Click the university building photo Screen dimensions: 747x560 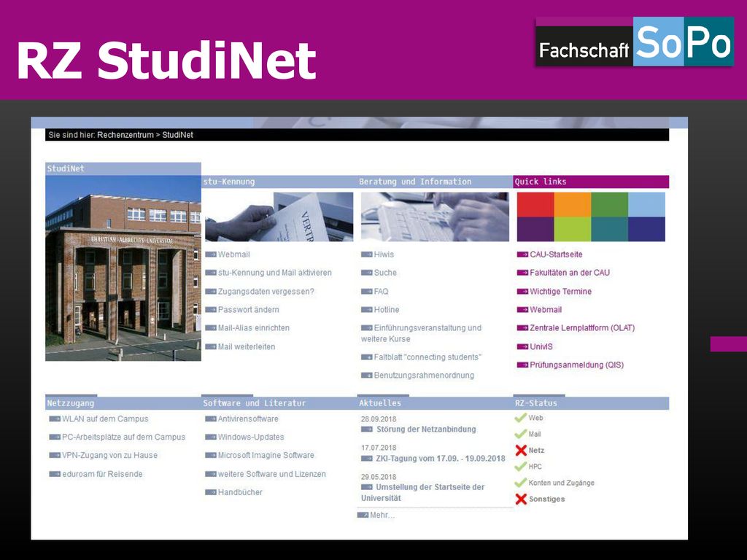(x=123, y=268)
